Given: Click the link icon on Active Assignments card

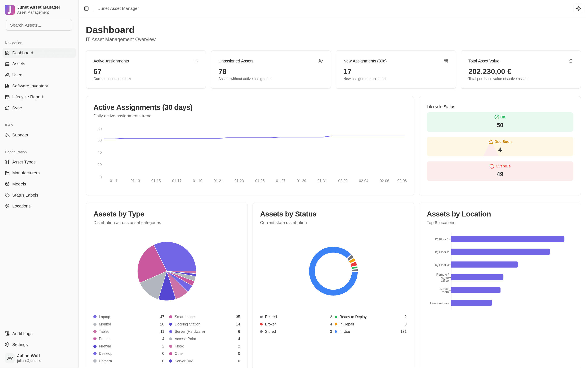Looking at the screenshot, I should pos(196,61).
